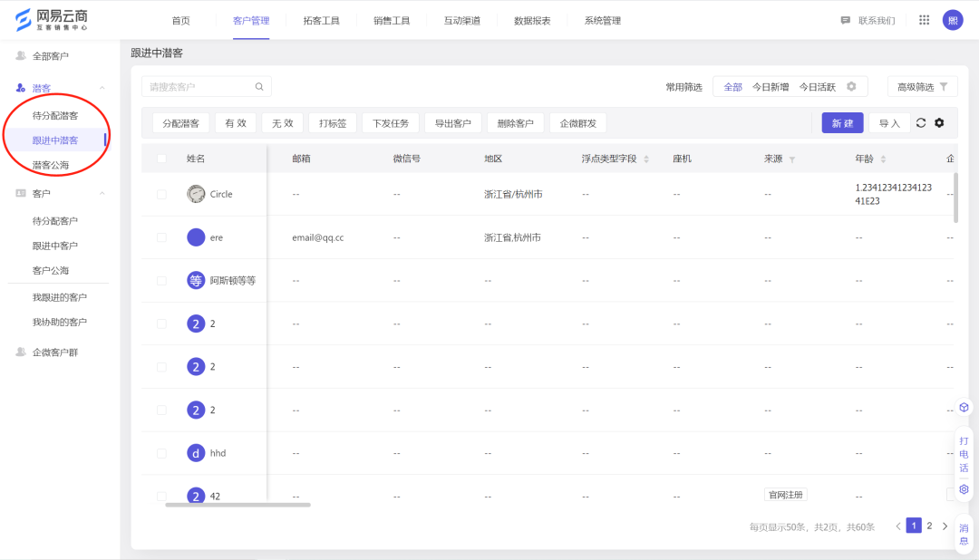
Task: Open the 消息 floating icon at bottom right
Action: pos(964,535)
